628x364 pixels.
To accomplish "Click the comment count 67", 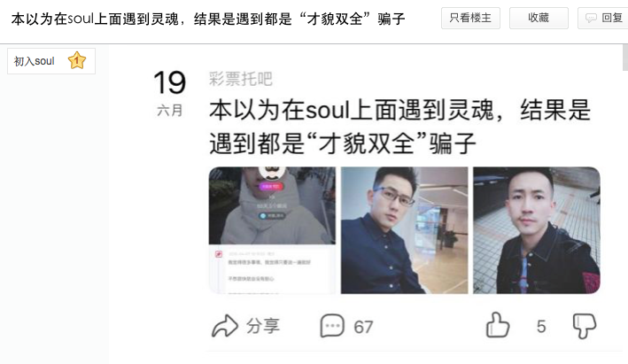I will click(x=363, y=327).
